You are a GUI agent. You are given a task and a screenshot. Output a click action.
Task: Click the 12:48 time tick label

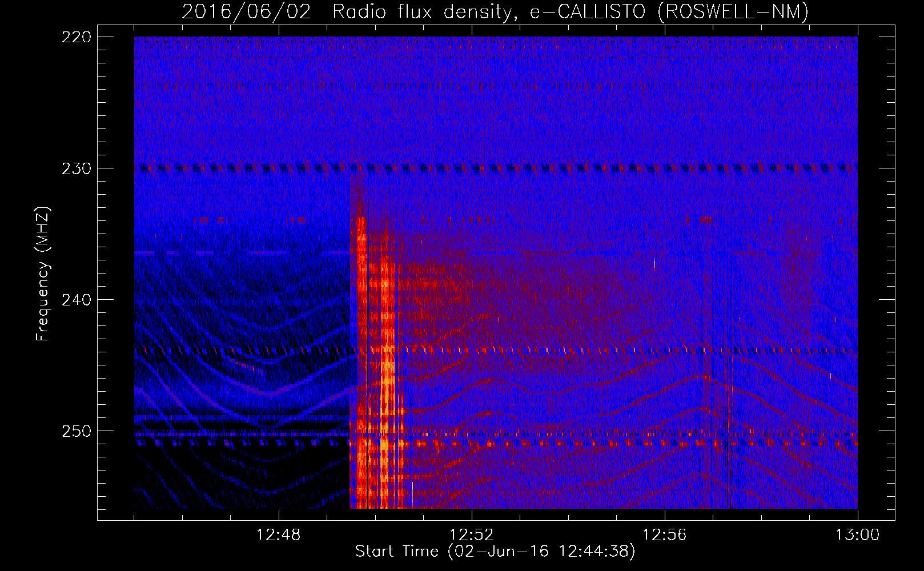point(279,535)
